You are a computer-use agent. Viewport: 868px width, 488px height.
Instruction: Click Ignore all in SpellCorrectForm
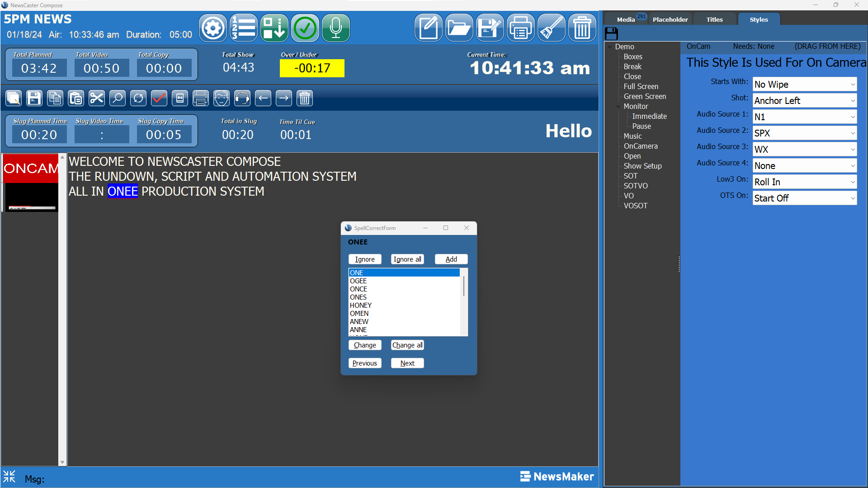pyautogui.click(x=407, y=259)
